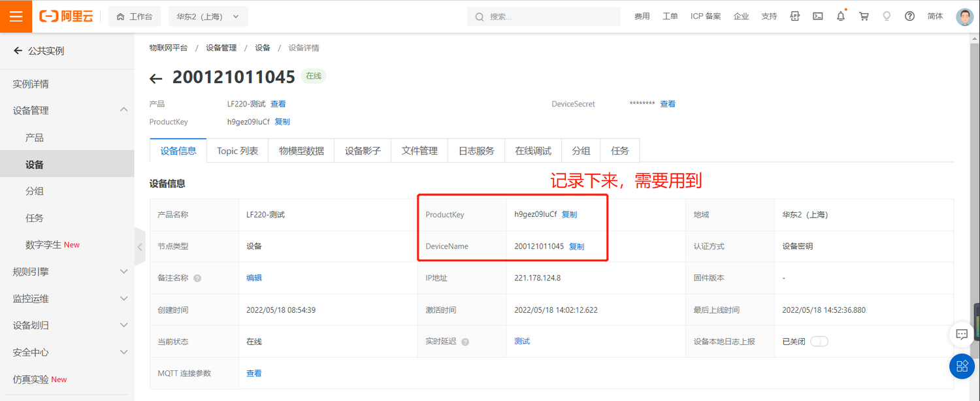Select the 设备信息 tab
This screenshot has height=401, width=980.
(x=178, y=151)
